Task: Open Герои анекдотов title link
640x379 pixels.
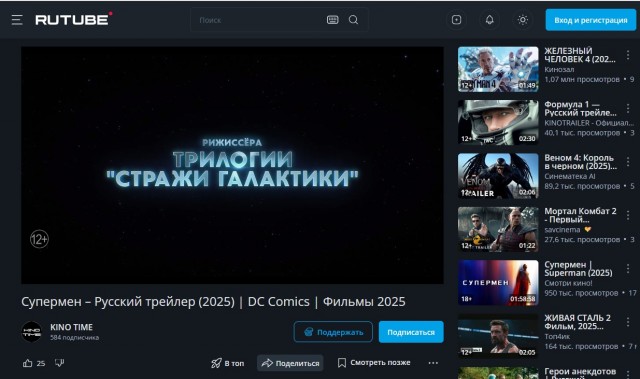Action: (x=580, y=373)
